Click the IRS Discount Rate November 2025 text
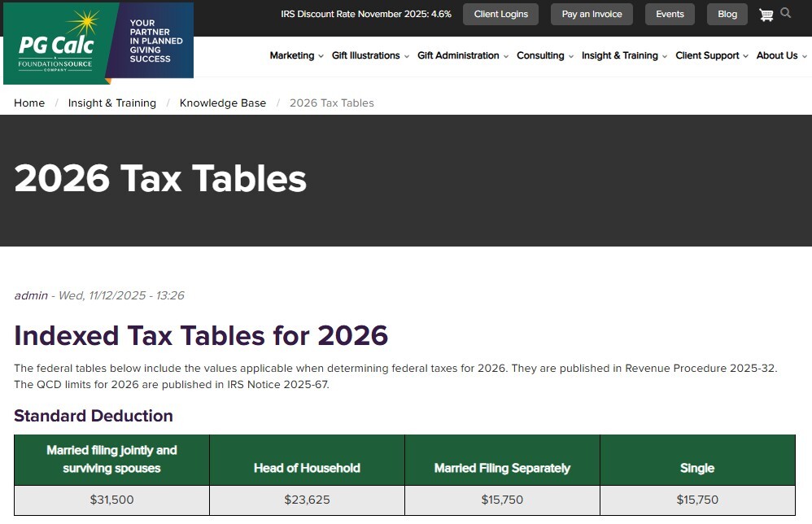 (366, 14)
